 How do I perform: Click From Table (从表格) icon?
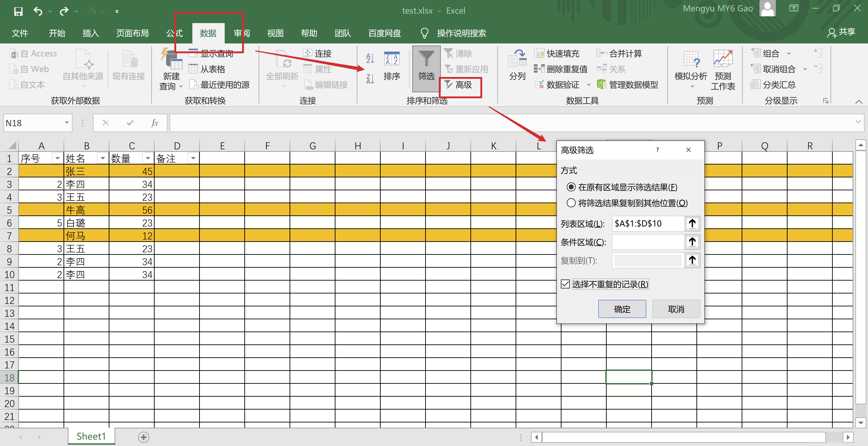click(x=193, y=69)
